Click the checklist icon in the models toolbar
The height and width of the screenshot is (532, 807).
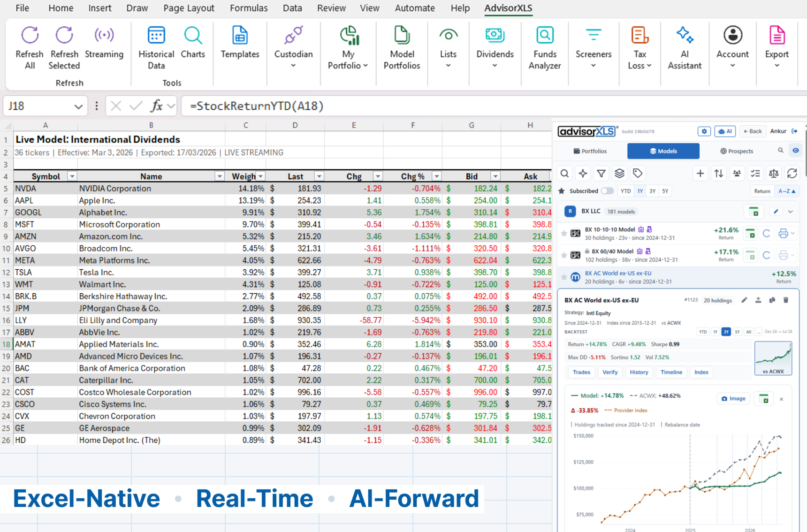tap(755, 174)
